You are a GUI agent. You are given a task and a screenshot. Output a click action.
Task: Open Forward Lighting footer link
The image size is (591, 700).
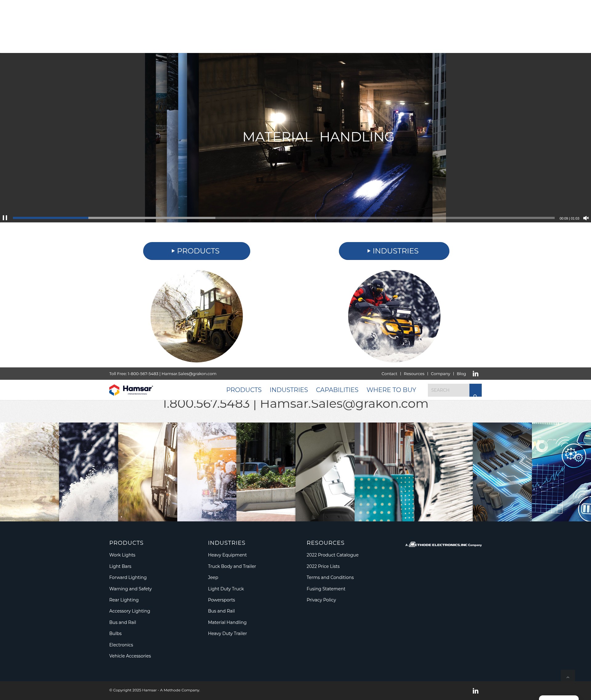(x=128, y=577)
